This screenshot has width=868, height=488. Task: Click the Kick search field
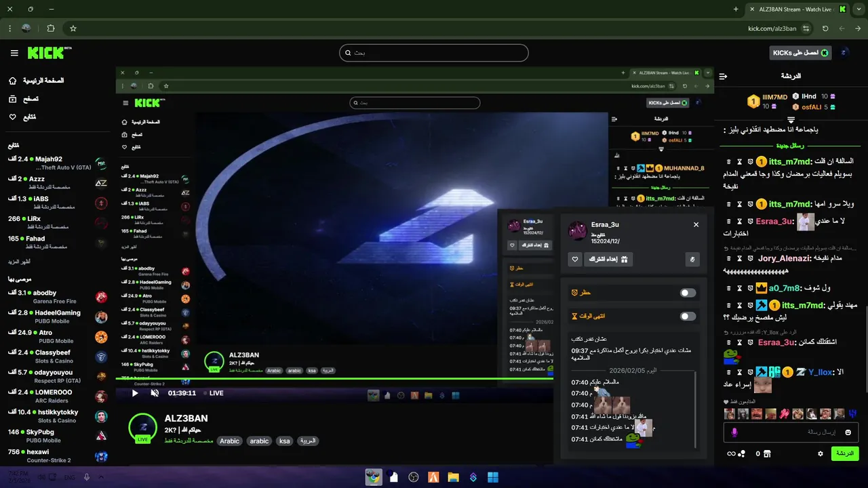[434, 53]
